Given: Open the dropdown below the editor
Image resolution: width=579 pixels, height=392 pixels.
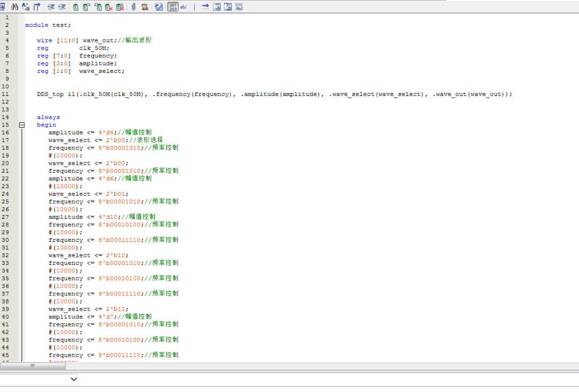Looking at the screenshot, I should pos(74,379).
